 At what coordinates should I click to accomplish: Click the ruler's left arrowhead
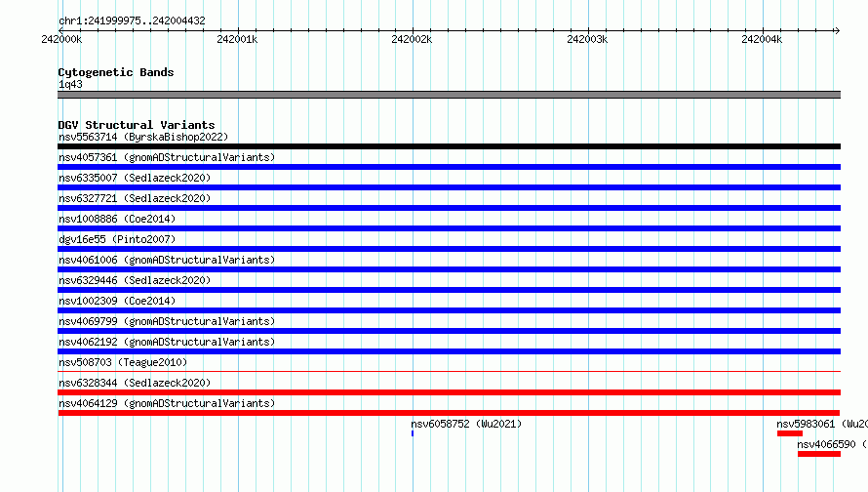[60, 30]
